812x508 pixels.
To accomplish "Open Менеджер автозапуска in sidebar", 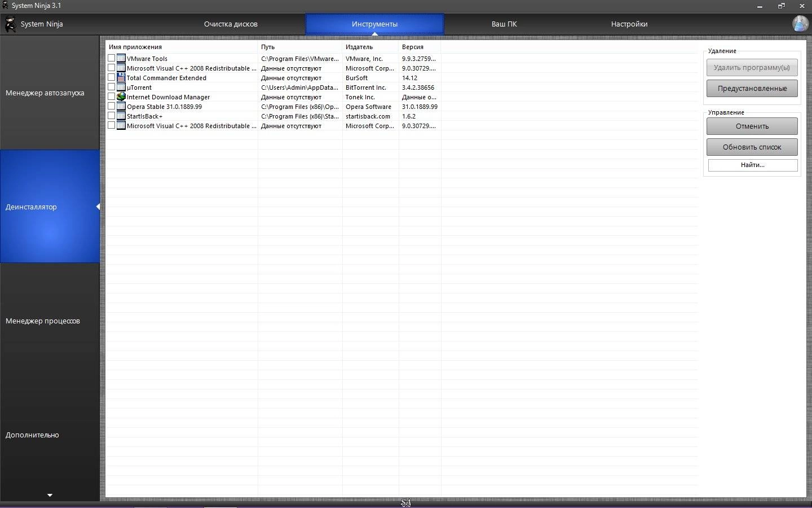I will click(x=50, y=93).
